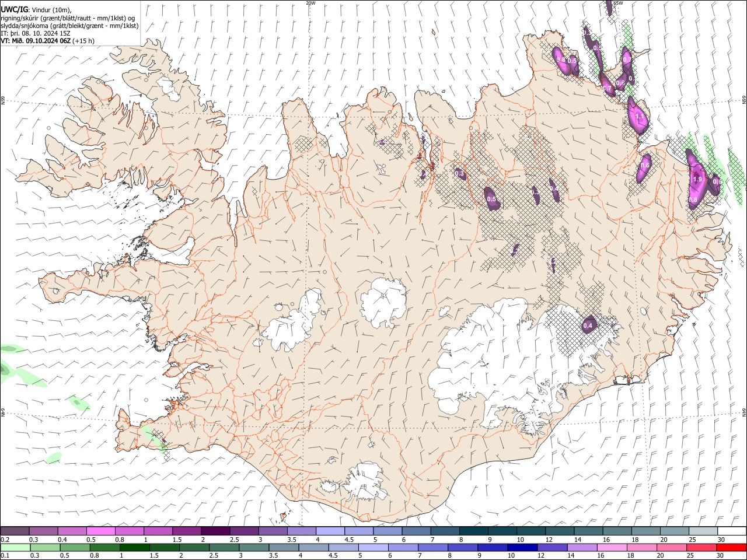
Task: Pick pale green 0.1 swatch in bottom scale
Action: tap(15, 547)
